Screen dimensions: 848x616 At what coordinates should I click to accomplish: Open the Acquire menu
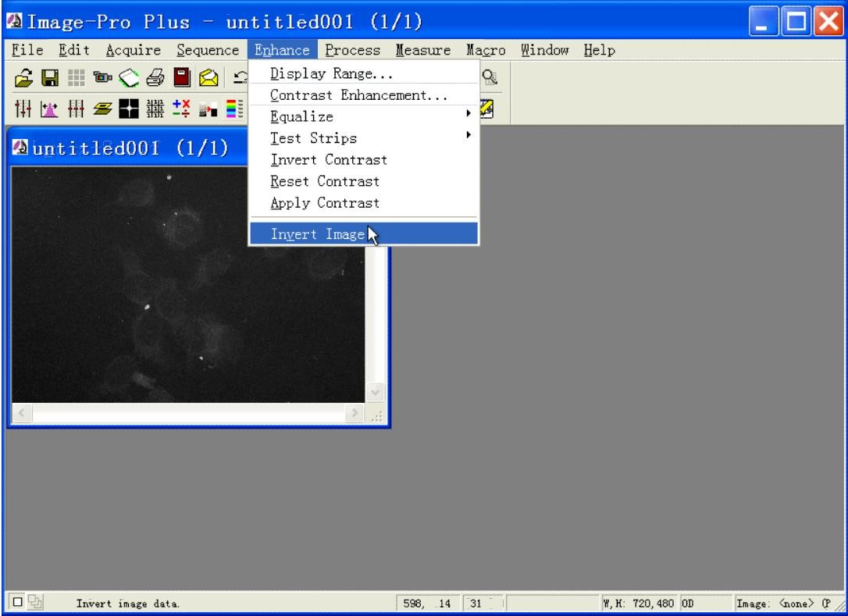(134, 50)
